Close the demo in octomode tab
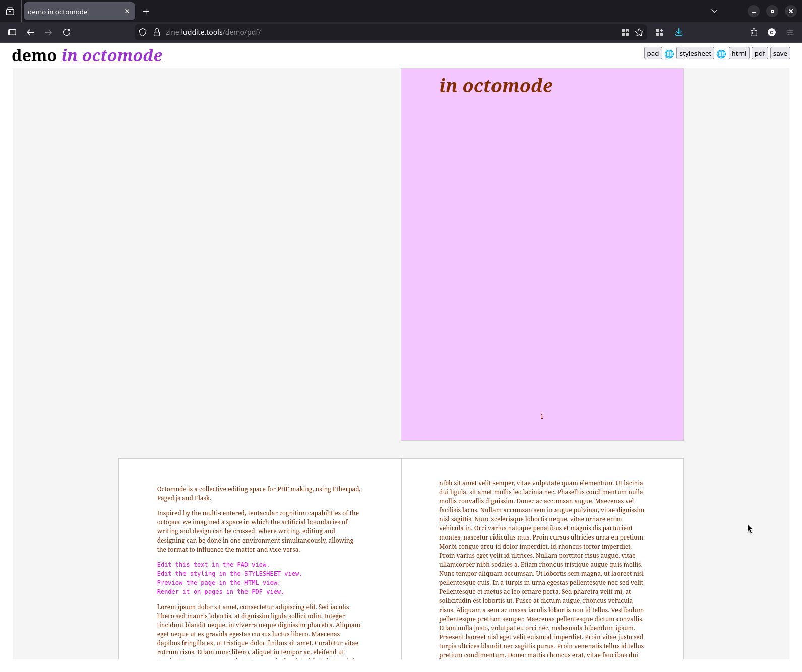The image size is (802, 672). tap(127, 11)
